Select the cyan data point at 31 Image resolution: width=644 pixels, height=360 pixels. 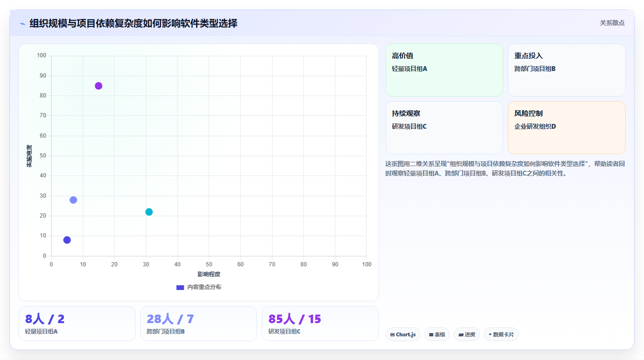pos(149,212)
